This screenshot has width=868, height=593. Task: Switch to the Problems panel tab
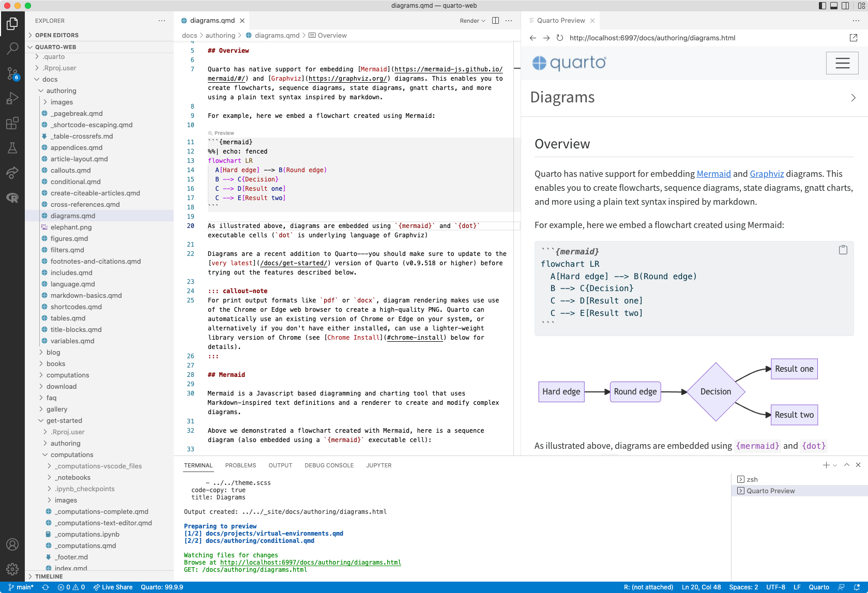(x=240, y=465)
